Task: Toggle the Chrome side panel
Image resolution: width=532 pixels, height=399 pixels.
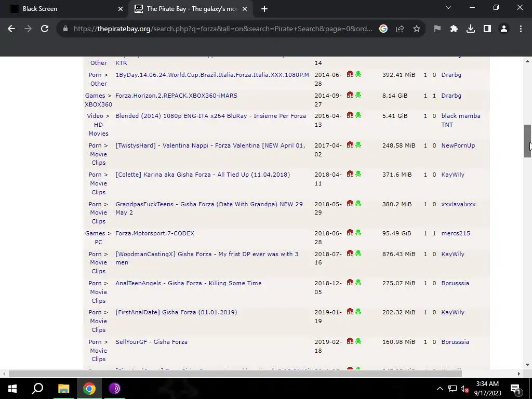Action: [487, 29]
